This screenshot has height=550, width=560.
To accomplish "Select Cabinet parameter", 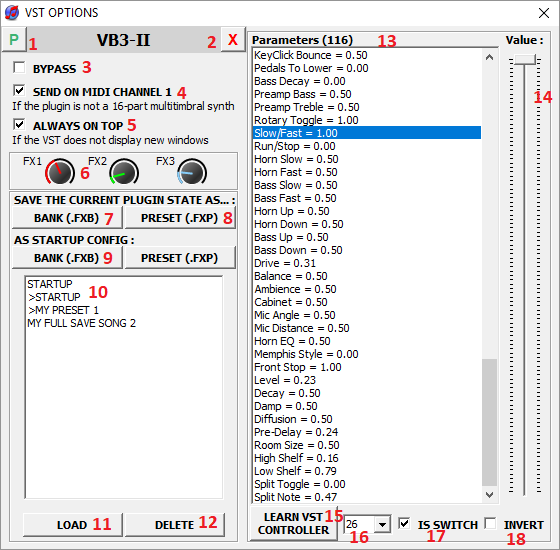I will tap(367, 302).
